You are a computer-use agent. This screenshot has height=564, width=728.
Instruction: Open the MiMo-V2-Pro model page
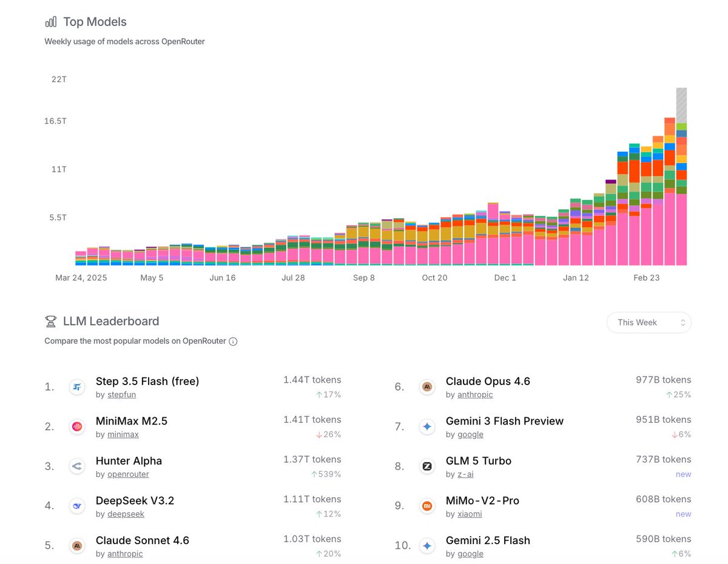click(482, 501)
